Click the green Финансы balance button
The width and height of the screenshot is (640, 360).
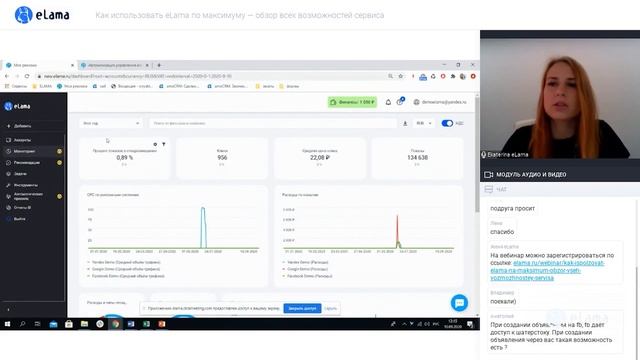tap(352, 102)
